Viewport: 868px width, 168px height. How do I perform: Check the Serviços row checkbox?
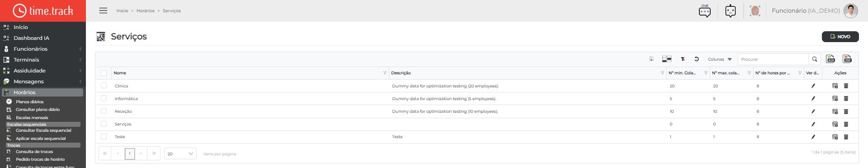tap(104, 124)
